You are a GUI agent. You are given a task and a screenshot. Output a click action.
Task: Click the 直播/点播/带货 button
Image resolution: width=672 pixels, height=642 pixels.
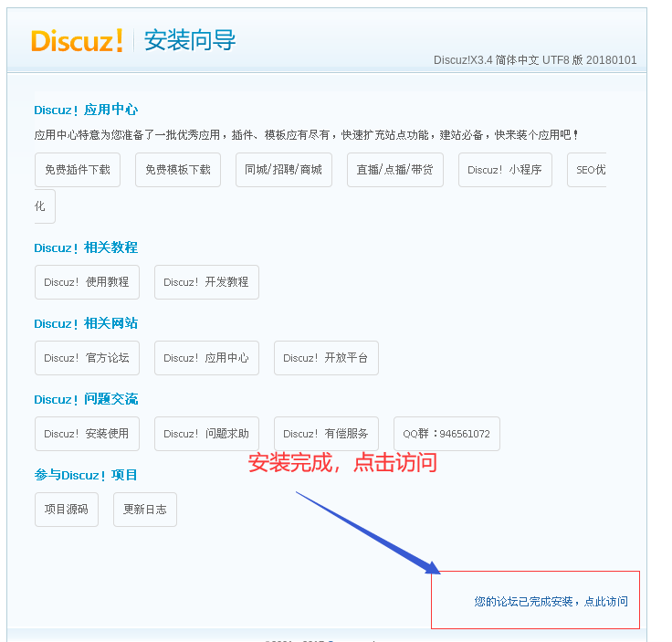coord(395,170)
